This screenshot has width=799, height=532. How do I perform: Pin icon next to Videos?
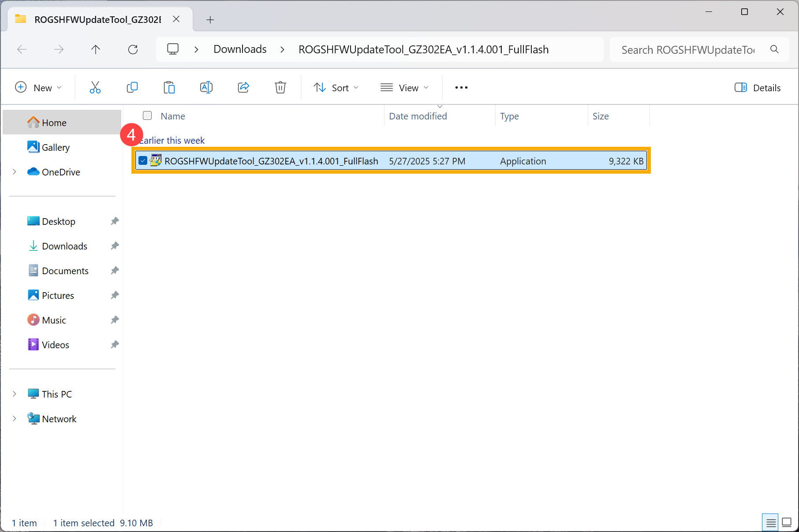tap(115, 345)
